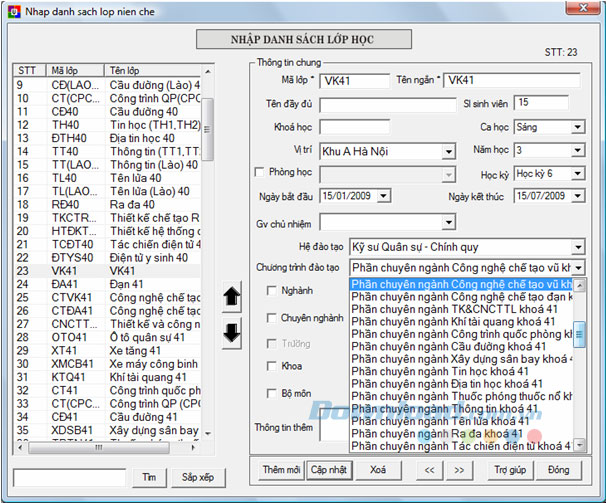The image size is (606, 503).
Task: Expand the Hệ đào tạo combo box
Action: [577, 246]
